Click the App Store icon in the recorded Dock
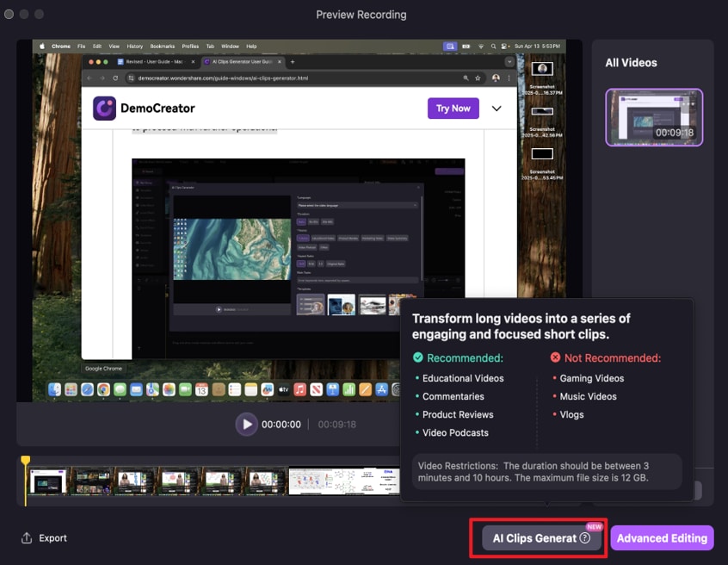728x565 pixels. point(382,389)
